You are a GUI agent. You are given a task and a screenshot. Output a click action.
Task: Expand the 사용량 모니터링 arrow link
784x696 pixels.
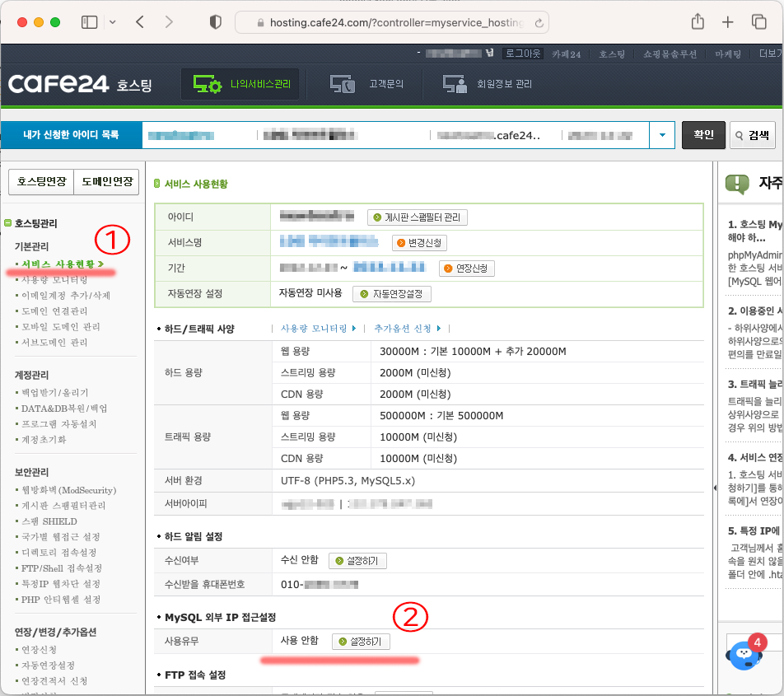coord(318,329)
